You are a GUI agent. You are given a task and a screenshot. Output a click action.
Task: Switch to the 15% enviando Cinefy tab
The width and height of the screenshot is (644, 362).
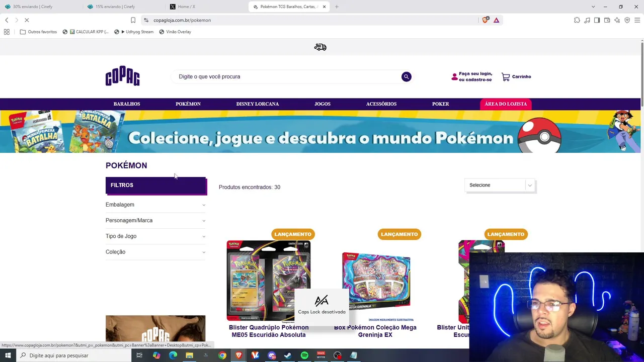[124, 7]
